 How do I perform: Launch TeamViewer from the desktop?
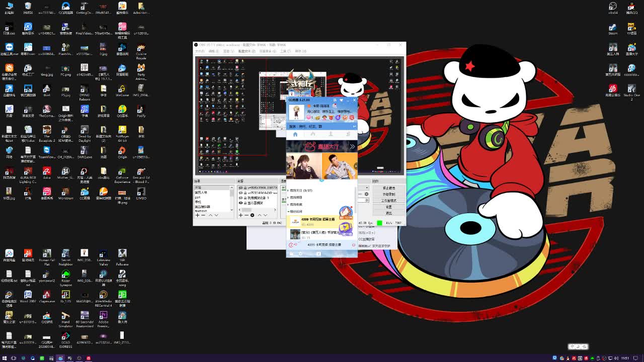click(x=47, y=152)
